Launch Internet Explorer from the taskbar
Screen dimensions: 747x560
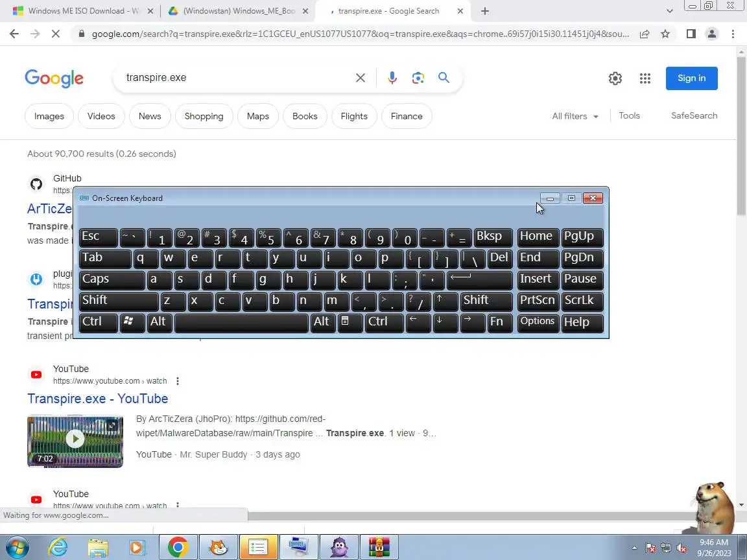point(58,547)
